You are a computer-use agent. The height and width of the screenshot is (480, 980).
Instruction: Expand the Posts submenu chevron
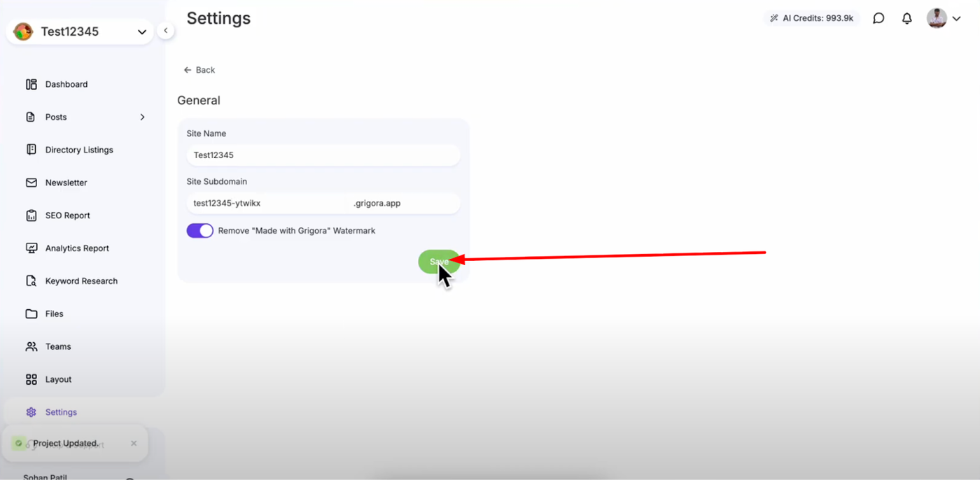(142, 117)
